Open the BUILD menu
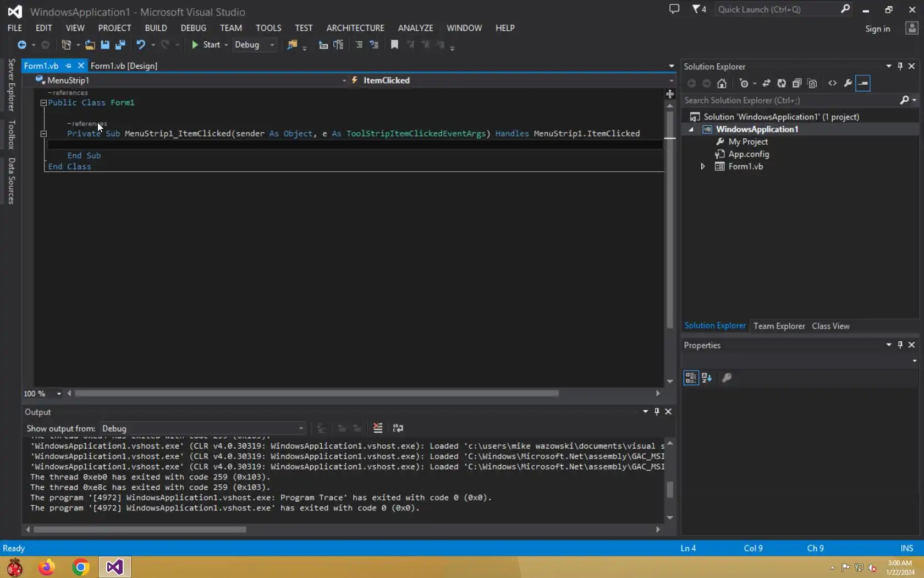Image resolution: width=924 pixels, height=578 pixels. pos(156,28)
